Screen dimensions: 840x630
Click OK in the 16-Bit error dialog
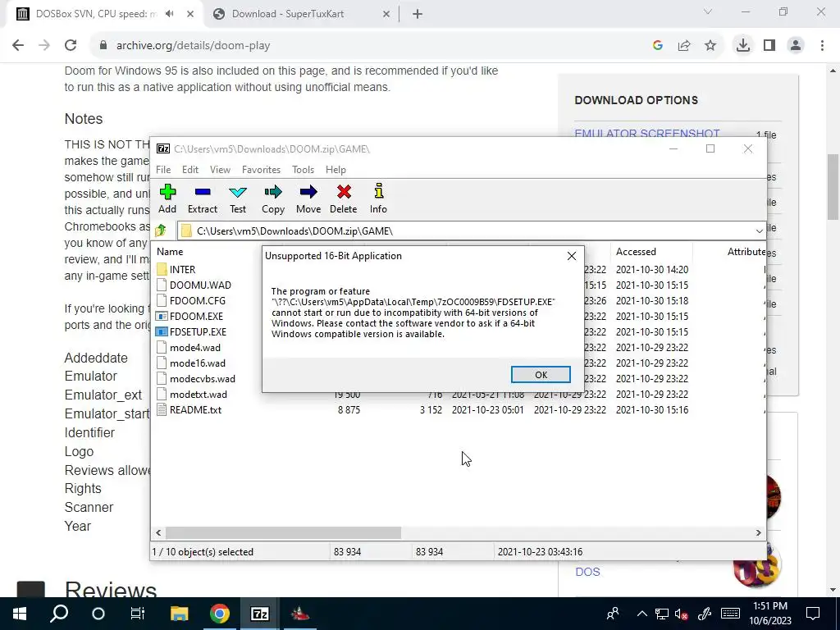tap(541, 374)
